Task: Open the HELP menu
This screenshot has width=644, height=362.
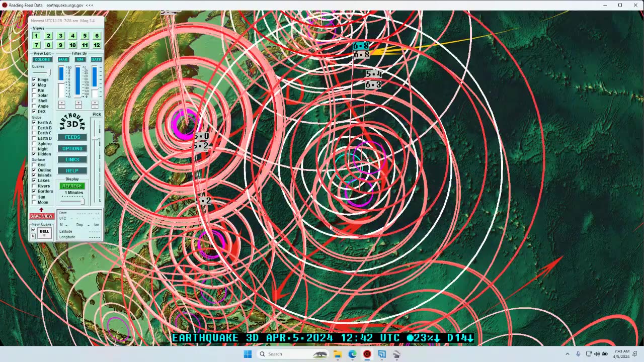Action: pos(72,170)
